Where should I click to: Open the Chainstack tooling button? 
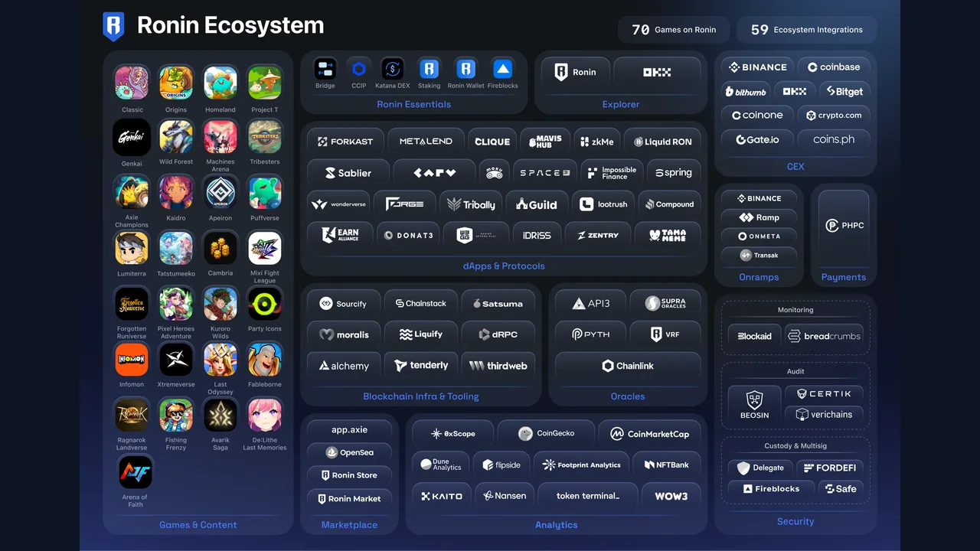coord(420,304)
